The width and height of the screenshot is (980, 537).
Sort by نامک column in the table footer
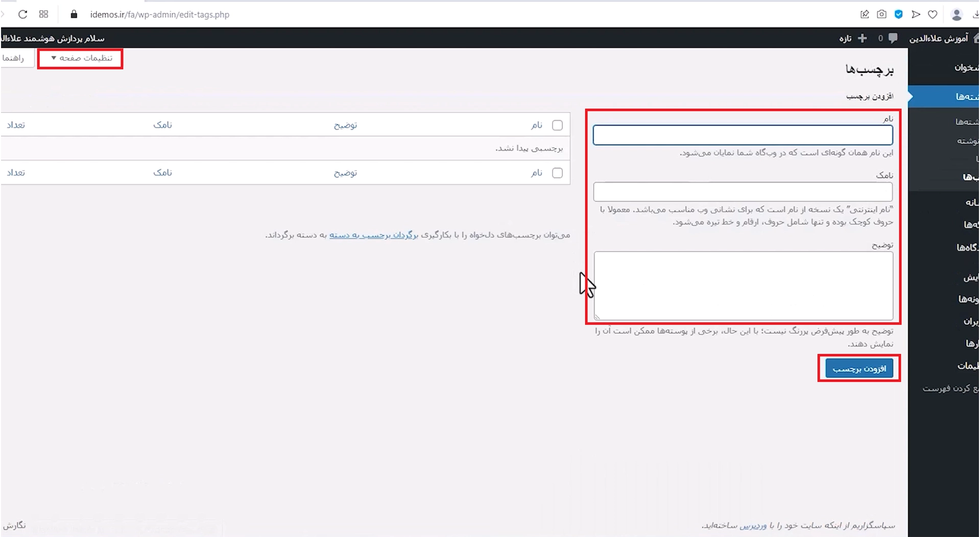pos(162,173)
